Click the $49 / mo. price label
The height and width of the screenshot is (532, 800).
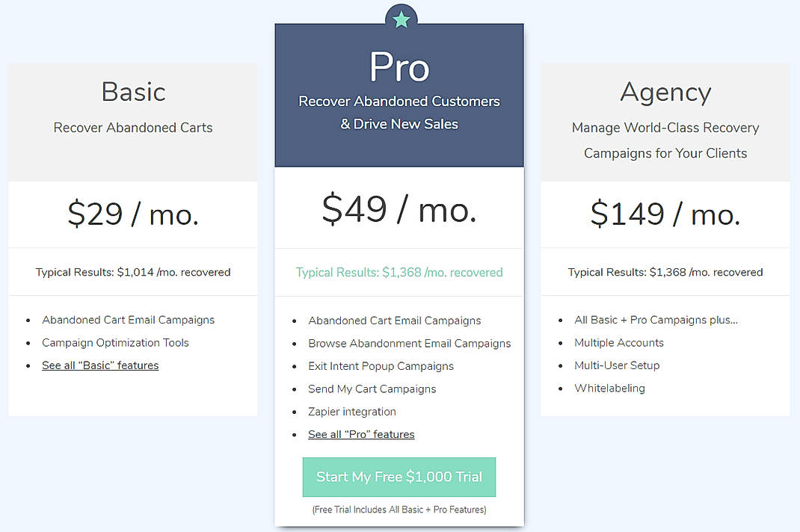coord(399,209)
